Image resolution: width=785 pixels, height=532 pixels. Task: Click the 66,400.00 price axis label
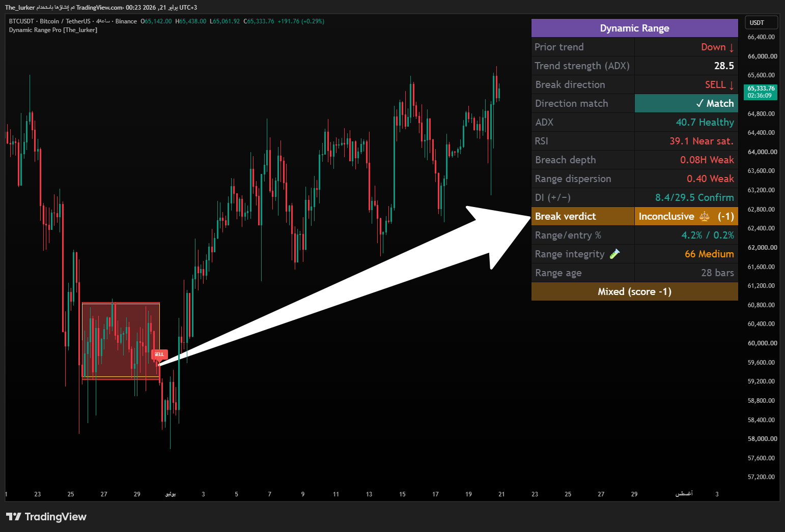click(761, 37)
